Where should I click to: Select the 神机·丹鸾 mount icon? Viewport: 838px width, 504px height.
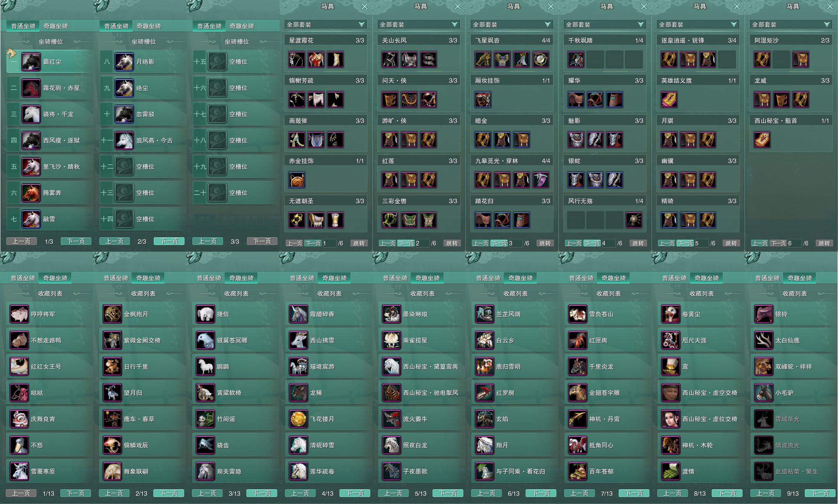click(577, 419)
